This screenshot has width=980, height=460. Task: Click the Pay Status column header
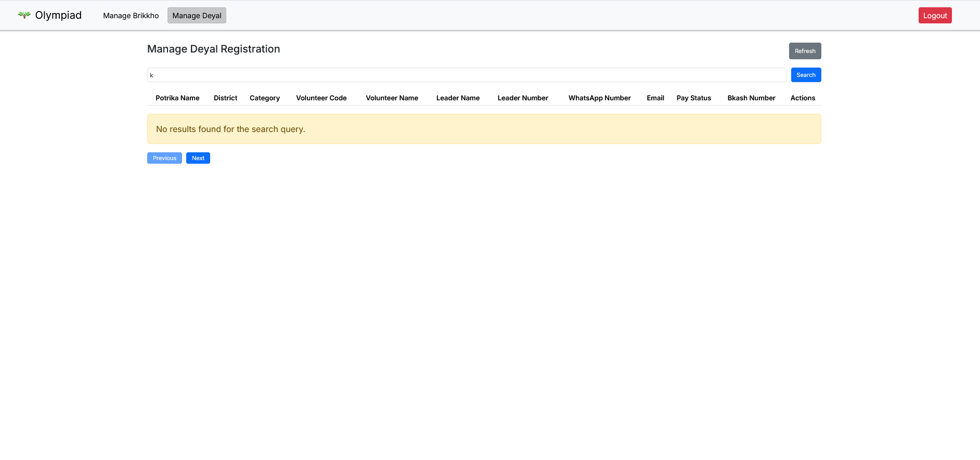coord(693,98)
